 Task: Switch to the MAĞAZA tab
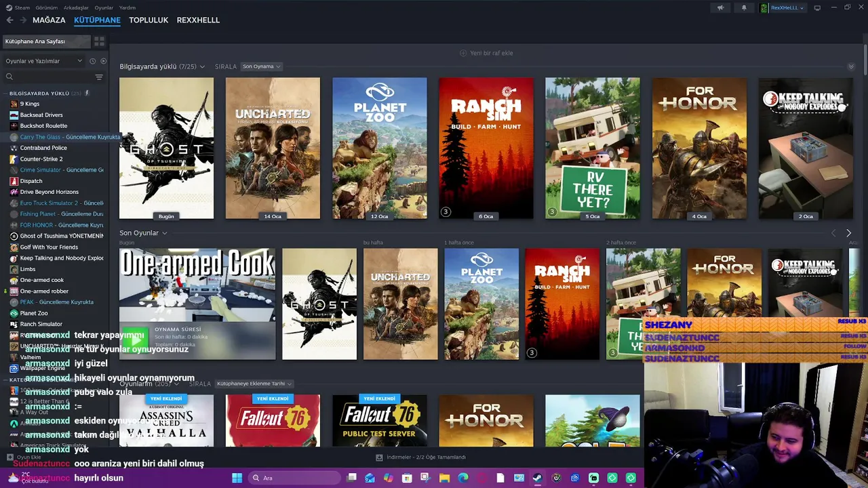(x=49, y=20)
